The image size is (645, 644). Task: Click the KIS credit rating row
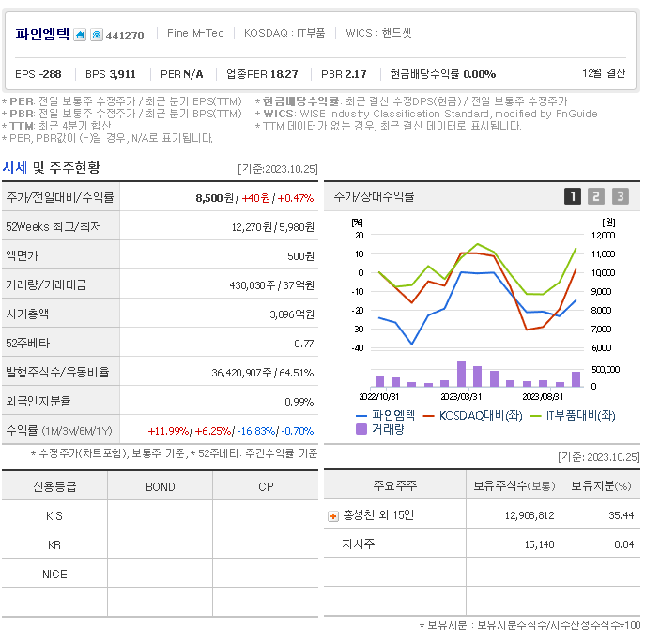pos(160,515)
